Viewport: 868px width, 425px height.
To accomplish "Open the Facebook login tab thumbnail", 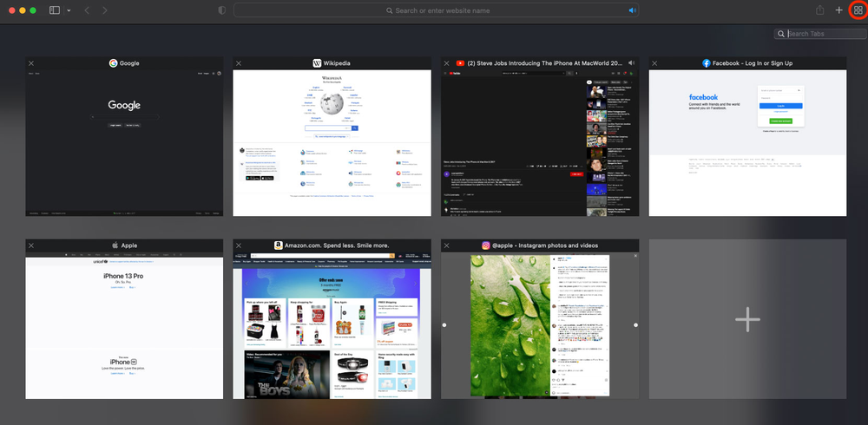I will coord(748,143).
